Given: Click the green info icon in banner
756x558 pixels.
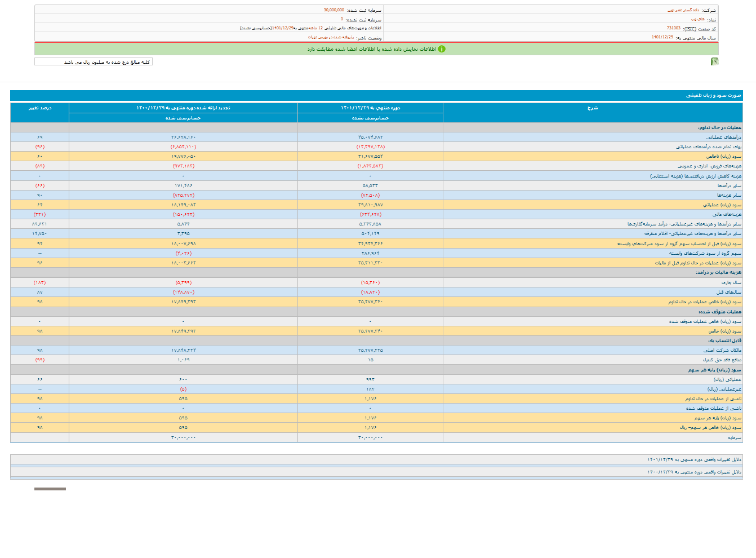Looking at the screenshot, I should (442, 49).
